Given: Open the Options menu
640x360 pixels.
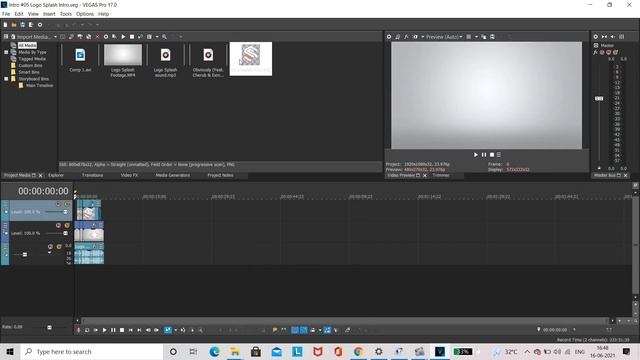Looking at the screenshot, I should [85, 14].
